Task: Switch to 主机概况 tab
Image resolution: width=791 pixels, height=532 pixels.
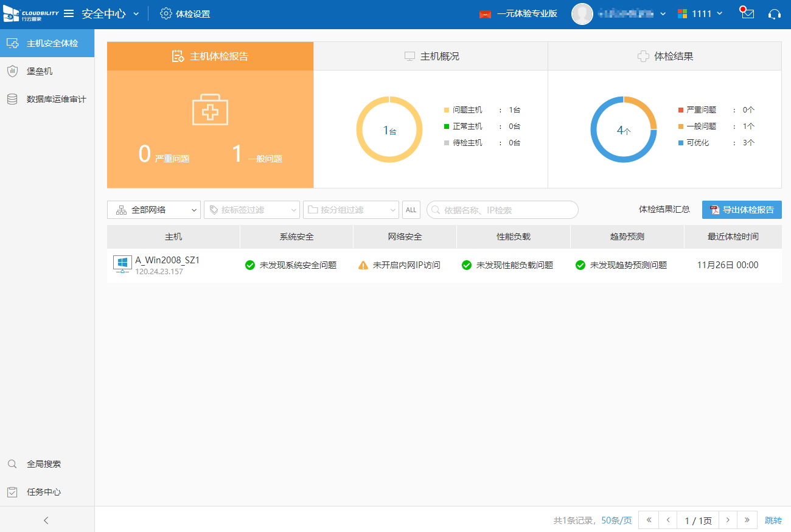Action: coord(431,56)
